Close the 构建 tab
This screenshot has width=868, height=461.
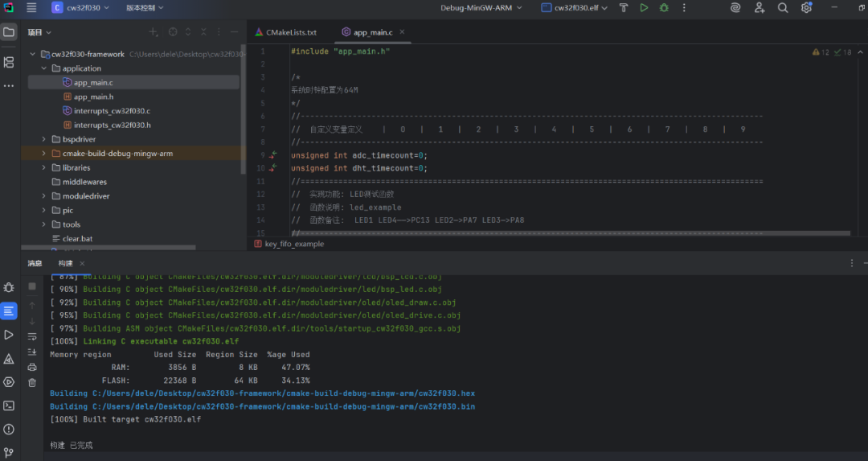coord(82,263)
